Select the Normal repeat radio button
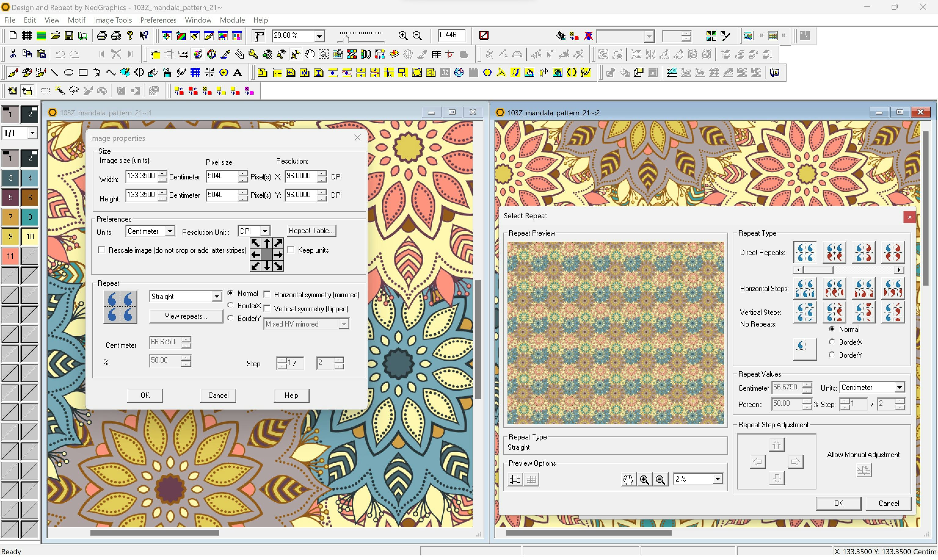 point(231,293)
